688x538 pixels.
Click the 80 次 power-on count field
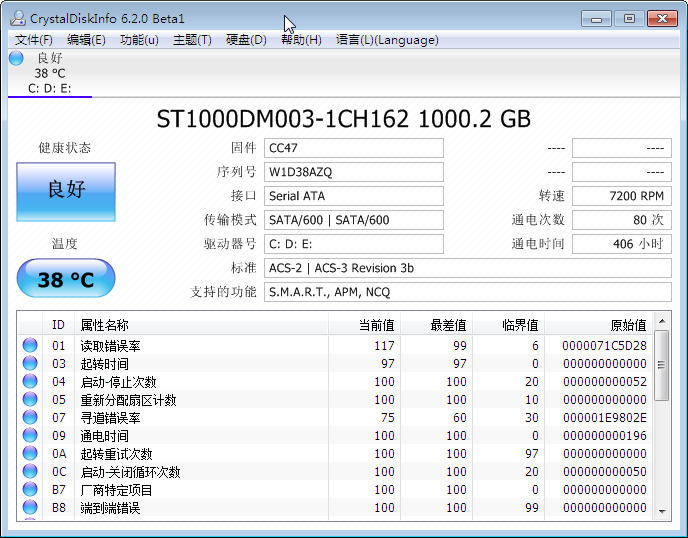622,220
